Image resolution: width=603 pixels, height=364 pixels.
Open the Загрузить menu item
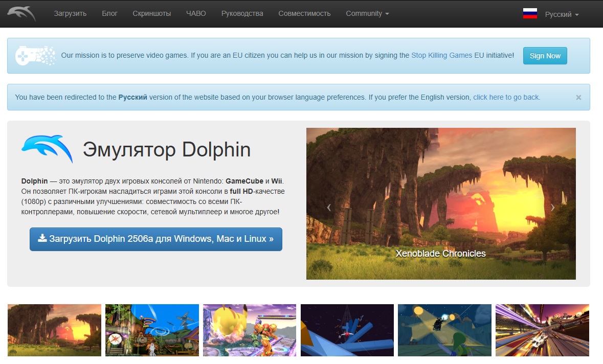(x=70, y=13)
